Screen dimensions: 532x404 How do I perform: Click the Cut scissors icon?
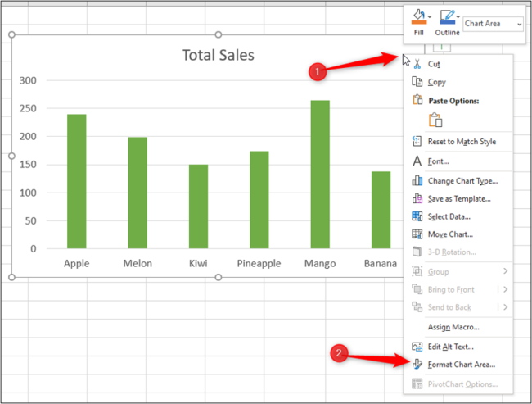pos(417,63)
